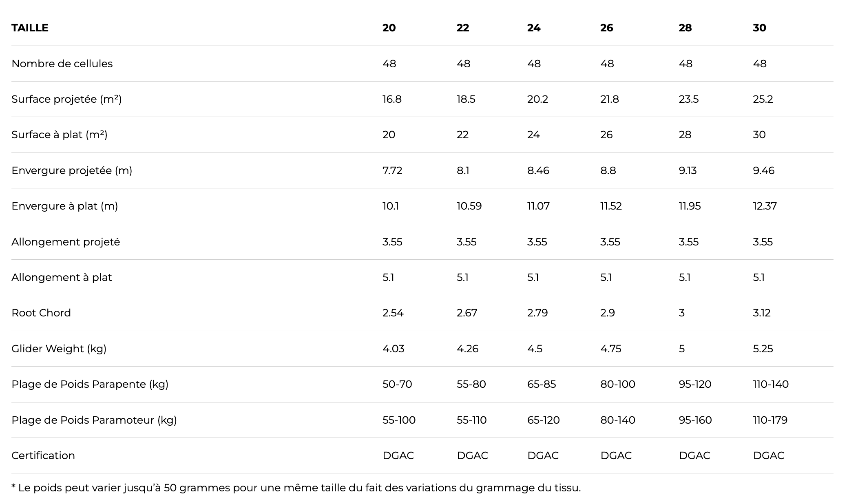Image resolution: width=849 pixels, height=504 pixels.
Task: Select the size 24 column header
Action: coord(533,28)
